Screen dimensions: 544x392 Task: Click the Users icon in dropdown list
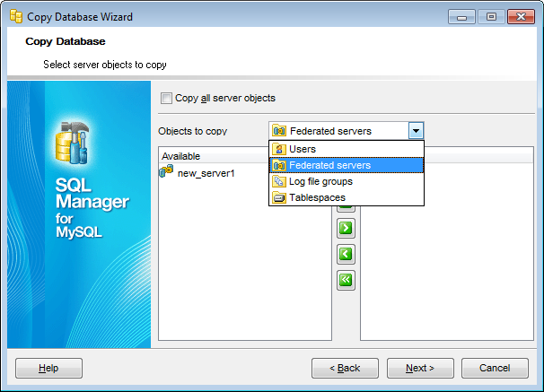[279, 149]
